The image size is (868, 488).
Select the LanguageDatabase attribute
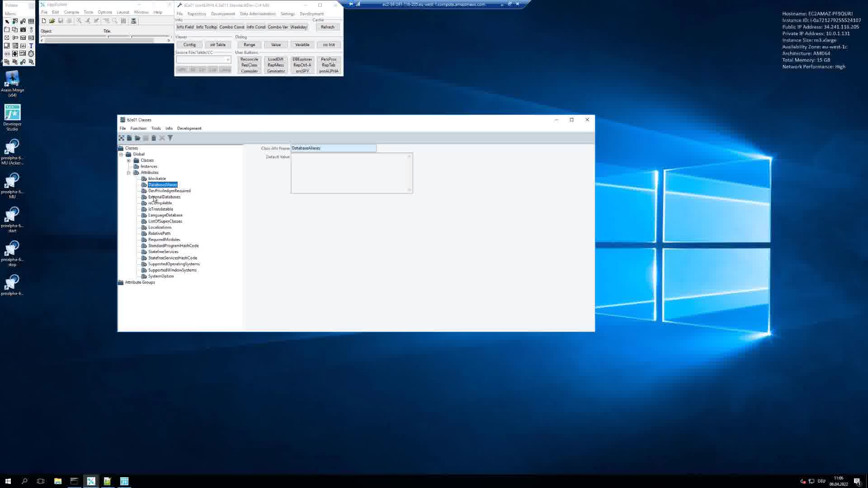(x=165, y=216)
